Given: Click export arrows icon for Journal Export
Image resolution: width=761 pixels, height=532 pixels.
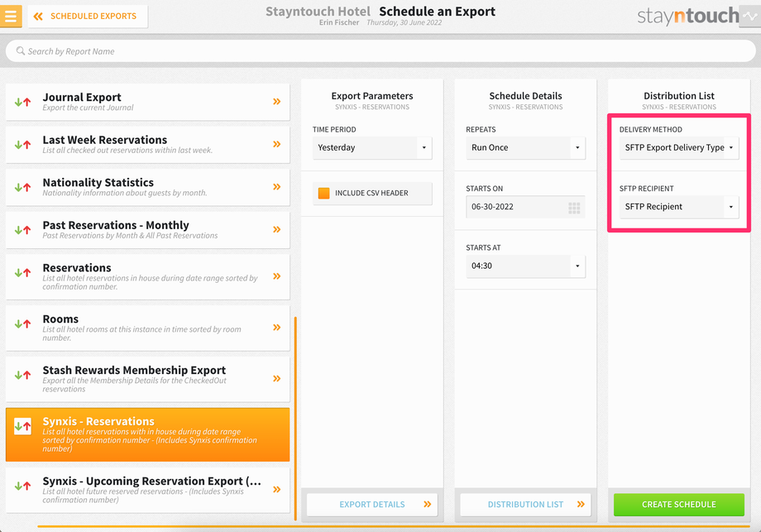Looking at the screenshot, I should tap(23, 102).
